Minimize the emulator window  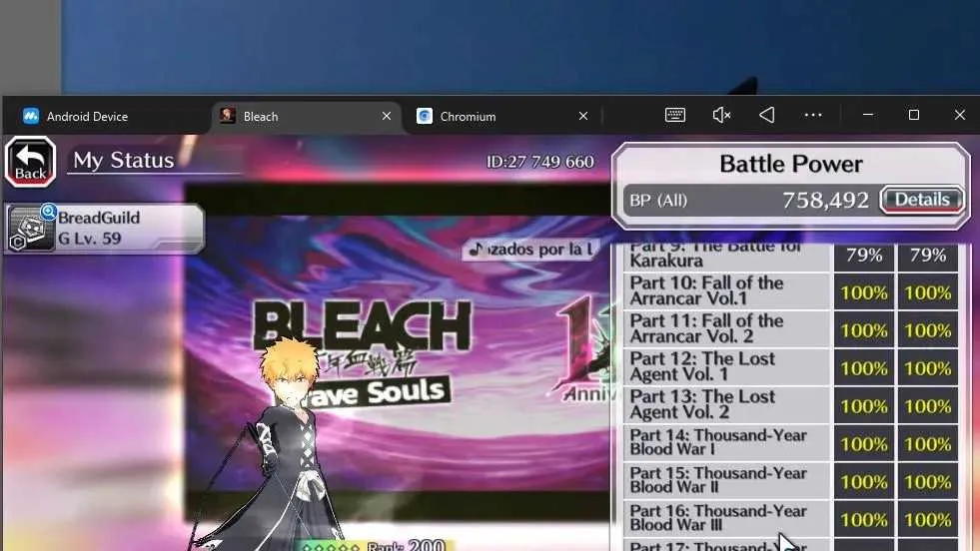click(x=868, y=115)
